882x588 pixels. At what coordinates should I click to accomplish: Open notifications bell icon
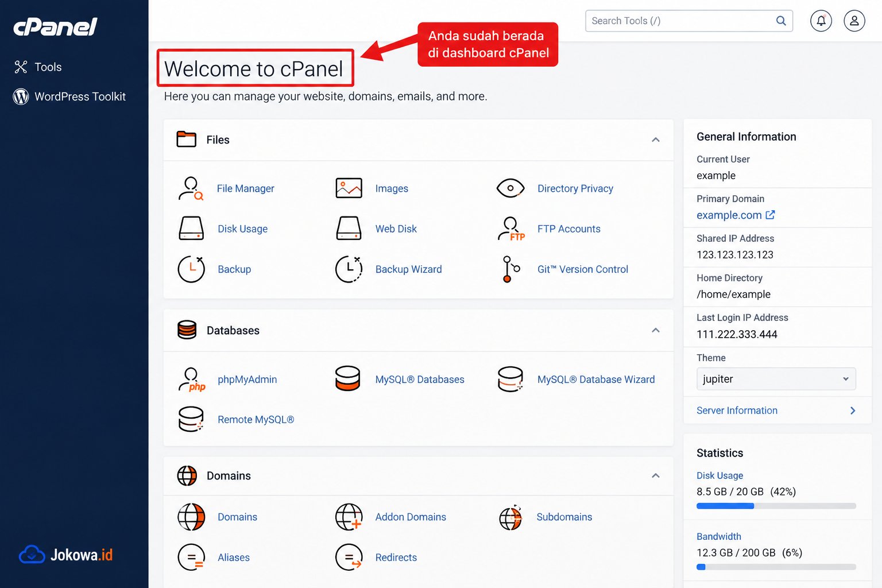[821, 21]
